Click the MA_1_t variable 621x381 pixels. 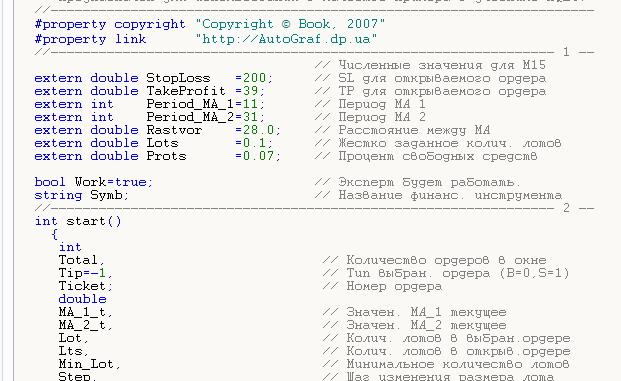pos(82,312)
